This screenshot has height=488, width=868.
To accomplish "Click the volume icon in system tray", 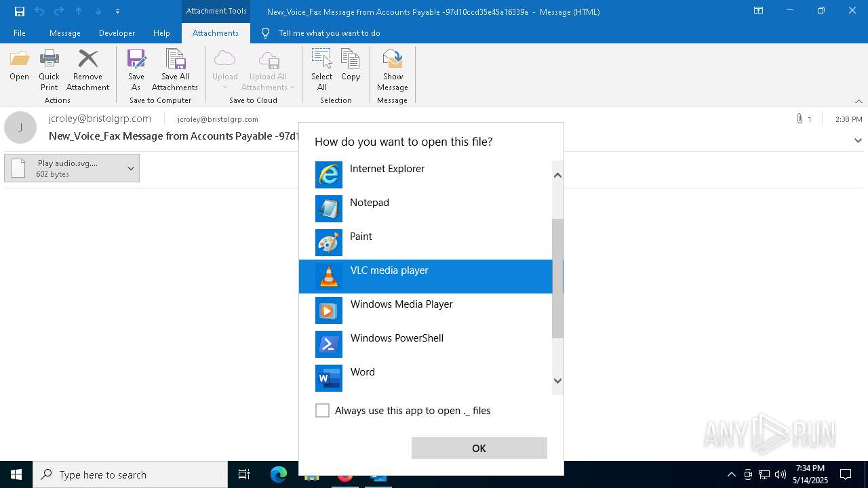I will click(781, 474).
